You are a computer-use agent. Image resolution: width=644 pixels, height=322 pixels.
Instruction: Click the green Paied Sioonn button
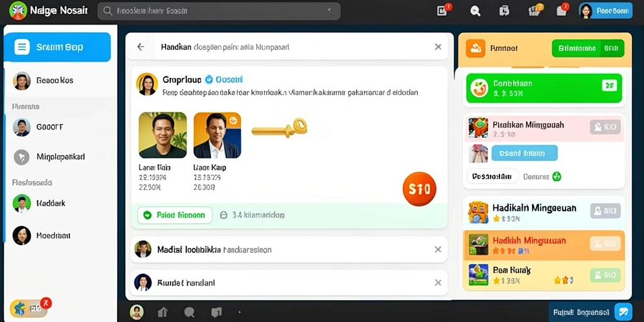(x=175, y=215)
